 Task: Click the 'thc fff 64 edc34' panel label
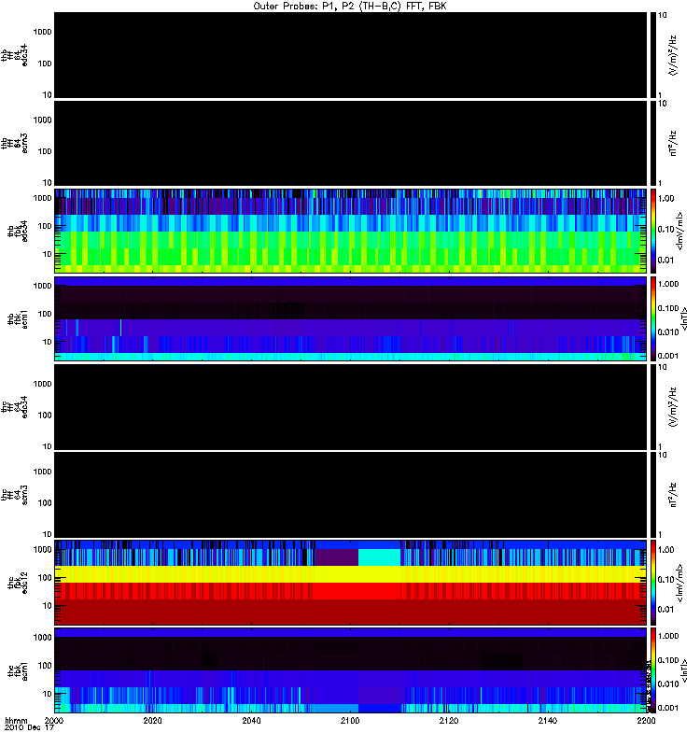pos(14,407)
